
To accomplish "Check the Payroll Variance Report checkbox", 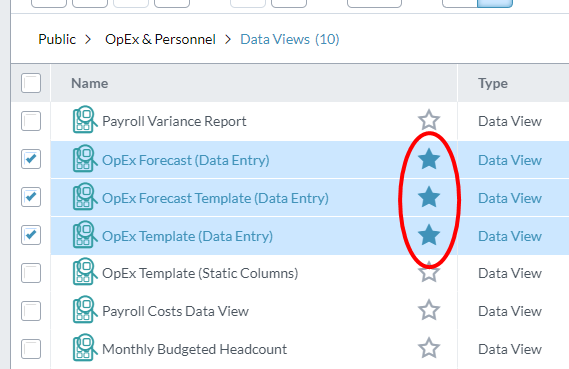I will click(31, 121).
